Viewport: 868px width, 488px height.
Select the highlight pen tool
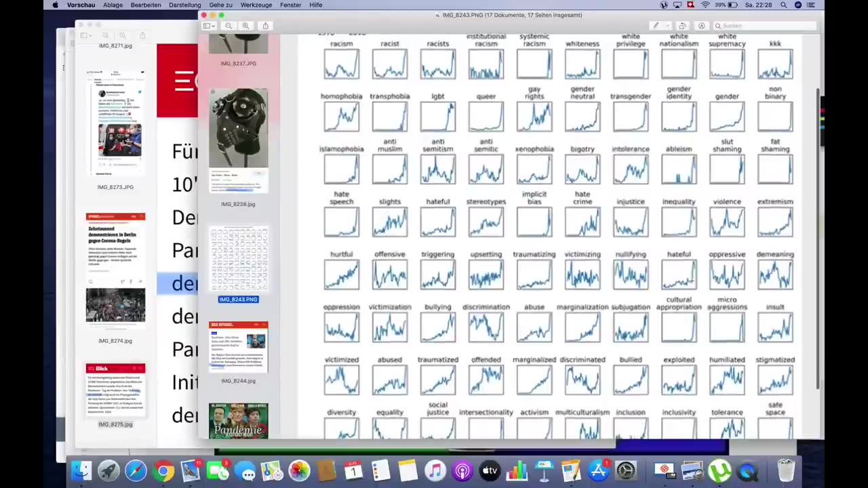pos(655,26)
